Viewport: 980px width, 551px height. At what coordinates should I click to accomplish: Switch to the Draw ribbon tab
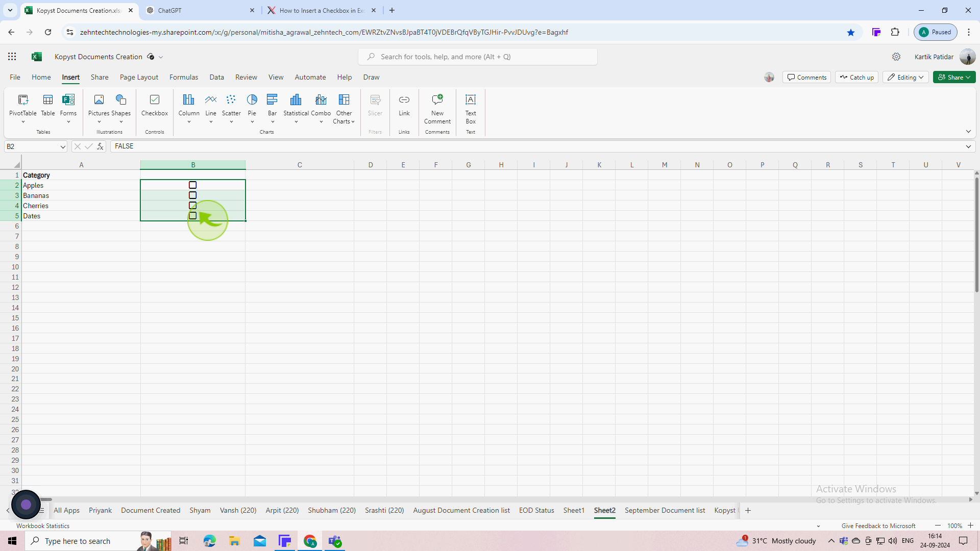pyautogui.click(x=371, y=77)
